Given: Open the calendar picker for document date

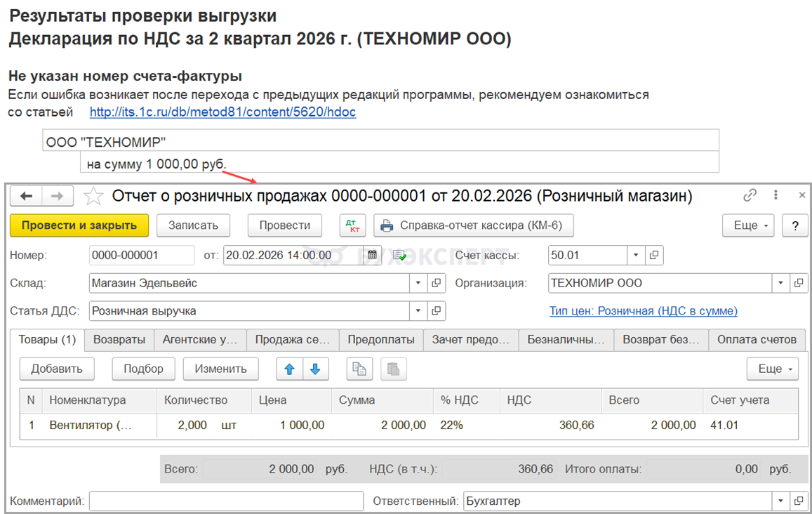Looking at the screenshot, I should tap(373, 256).
